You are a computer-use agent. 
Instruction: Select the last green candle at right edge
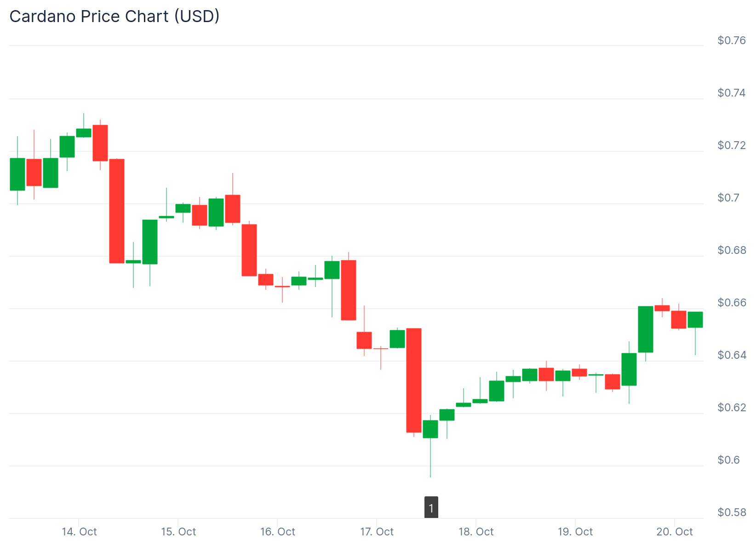pos(695,320)
